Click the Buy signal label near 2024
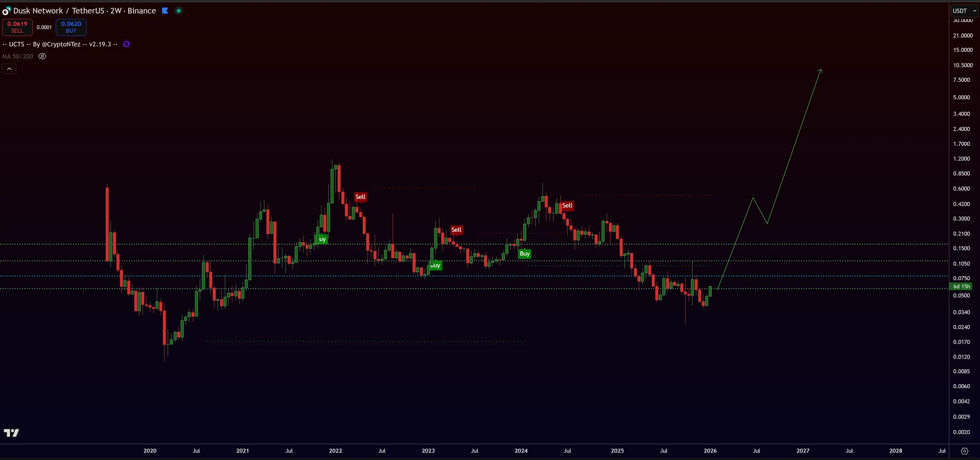 524,253
